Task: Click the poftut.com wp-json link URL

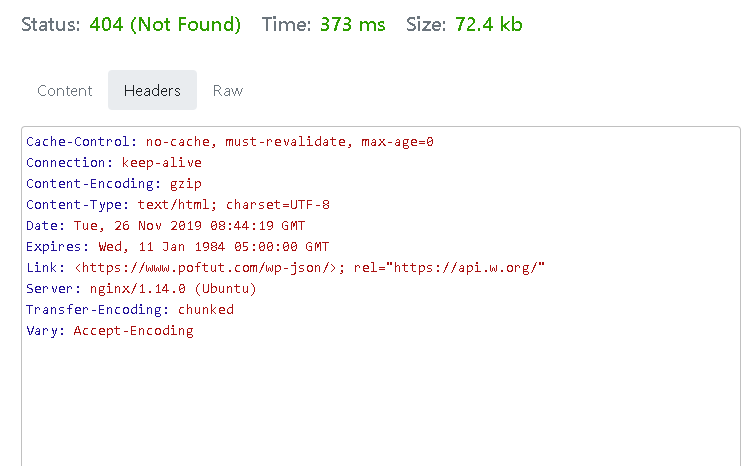Action: tap(206, 267)
